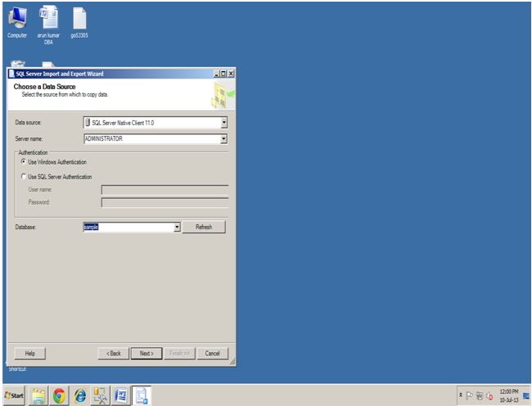Maximize the wizard window
Viewport: 532px width, 406px height.
[223, 74]
